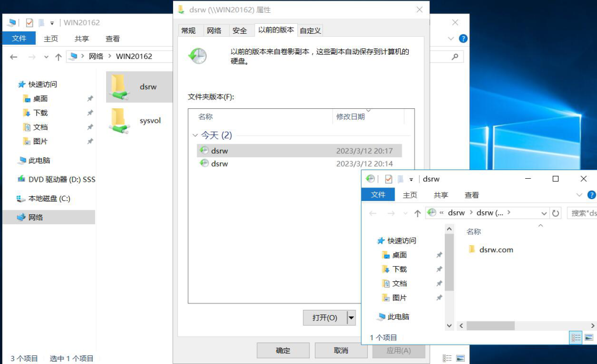
Task: Open the 文件 menu in WIN20162 window
Action: point(19,38)
